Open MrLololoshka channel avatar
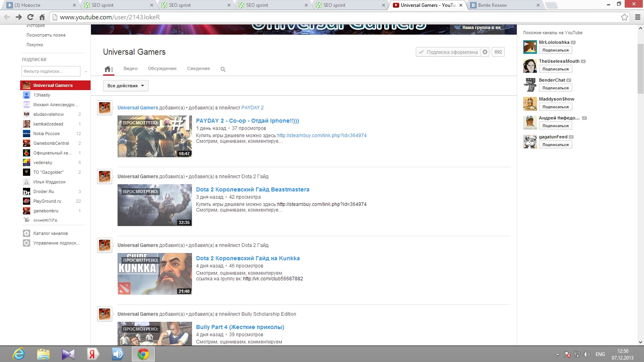This screenshot has height=362, width=644. tap(530, 47)
